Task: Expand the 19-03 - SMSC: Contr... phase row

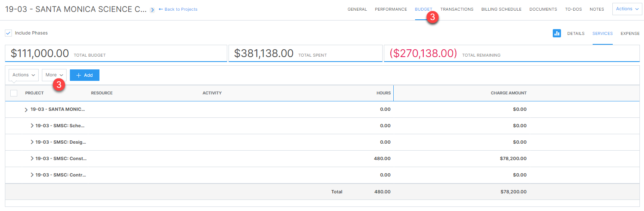Action: pos(32,175)
